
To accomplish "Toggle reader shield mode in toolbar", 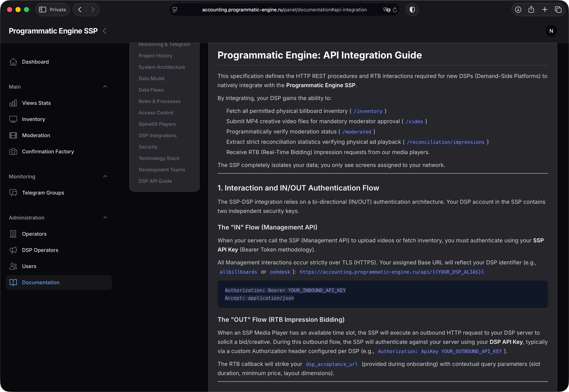I will coord(412,10).
